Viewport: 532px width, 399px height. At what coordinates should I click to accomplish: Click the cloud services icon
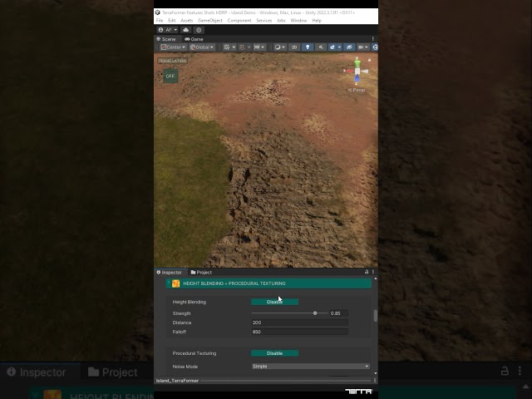(185, 30)
